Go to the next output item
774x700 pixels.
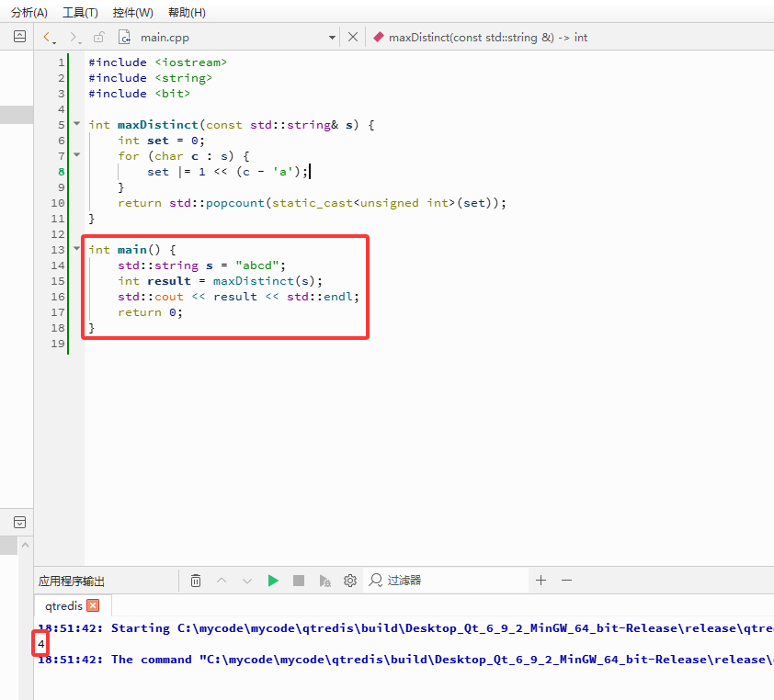click(x=247, y=581)
